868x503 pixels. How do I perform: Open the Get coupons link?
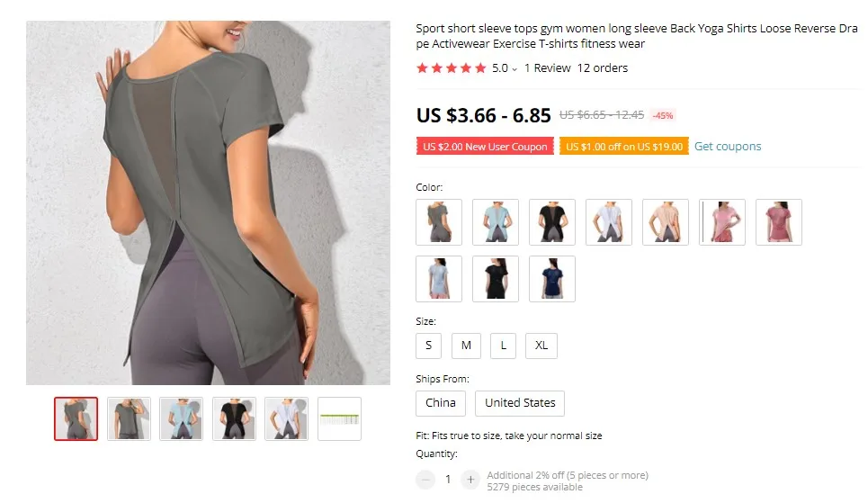[x=728, y=147]
